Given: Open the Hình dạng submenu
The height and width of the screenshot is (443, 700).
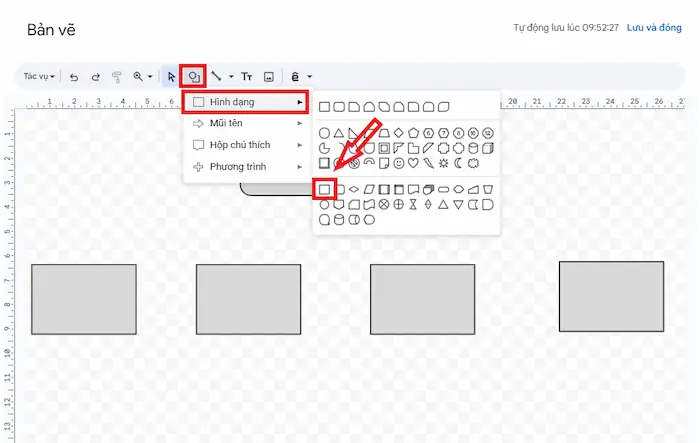Looking at the screenshot, I should (x=245, y=102).
